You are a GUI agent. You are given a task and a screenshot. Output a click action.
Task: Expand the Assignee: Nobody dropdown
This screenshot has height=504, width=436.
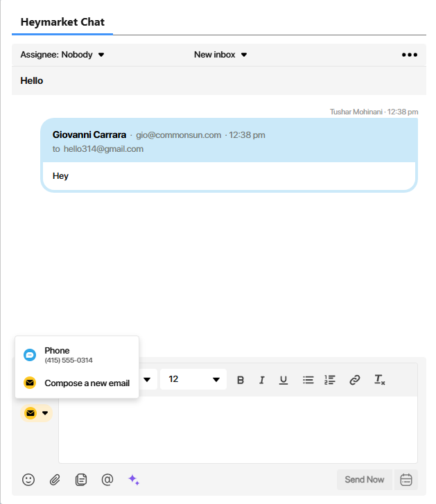click(62, 55)
